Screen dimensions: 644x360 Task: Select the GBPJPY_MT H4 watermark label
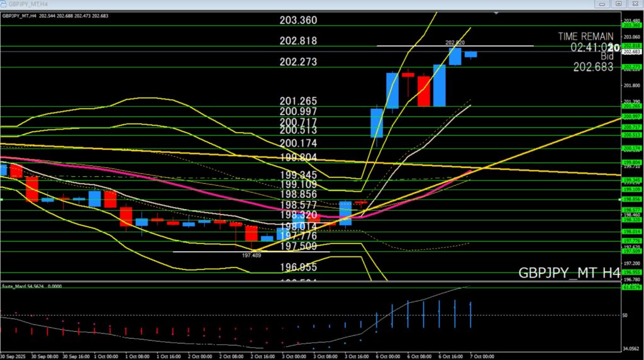(569, 273)
